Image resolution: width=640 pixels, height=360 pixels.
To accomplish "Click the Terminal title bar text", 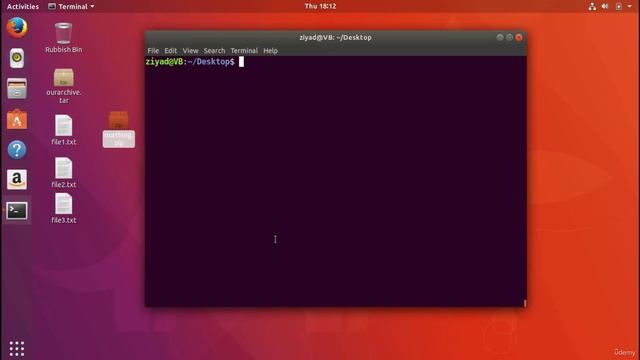I will click(336, 38).
